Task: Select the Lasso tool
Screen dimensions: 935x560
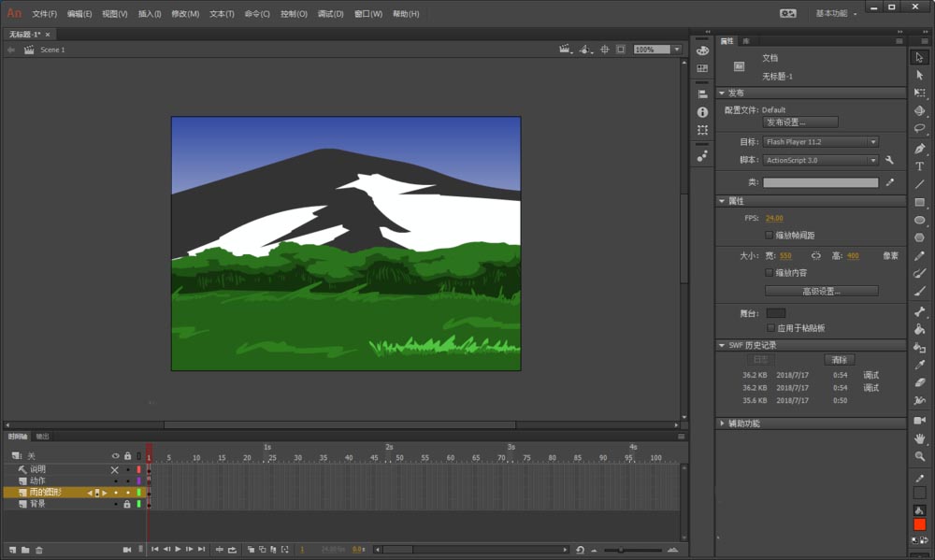Action: (919, 128)
